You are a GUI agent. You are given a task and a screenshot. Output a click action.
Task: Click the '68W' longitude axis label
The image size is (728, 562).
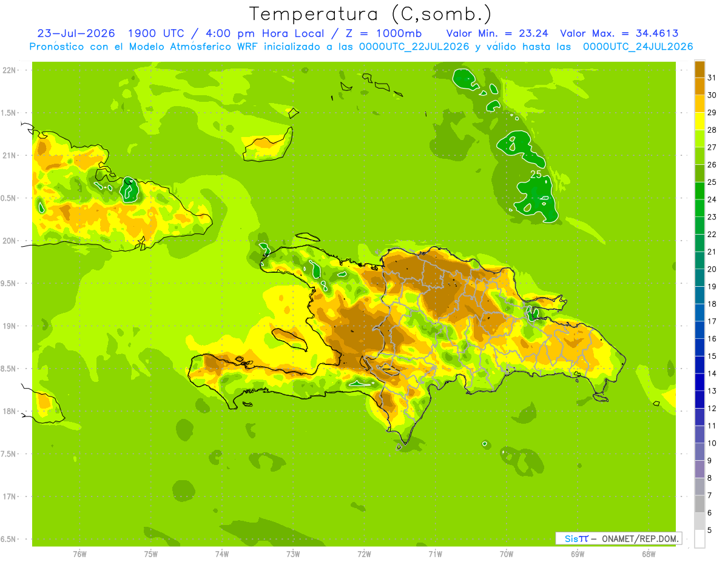pos(649,554)
